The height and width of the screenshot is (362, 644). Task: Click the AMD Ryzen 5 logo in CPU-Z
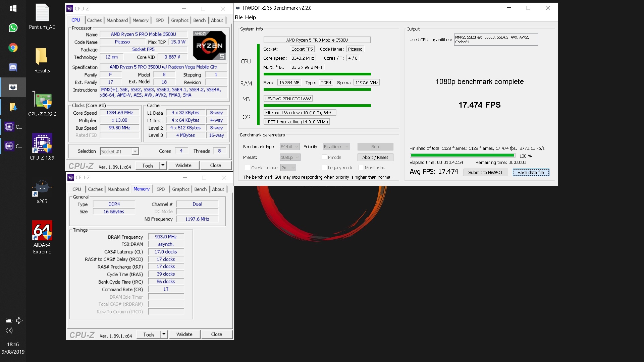click(209, 45)
